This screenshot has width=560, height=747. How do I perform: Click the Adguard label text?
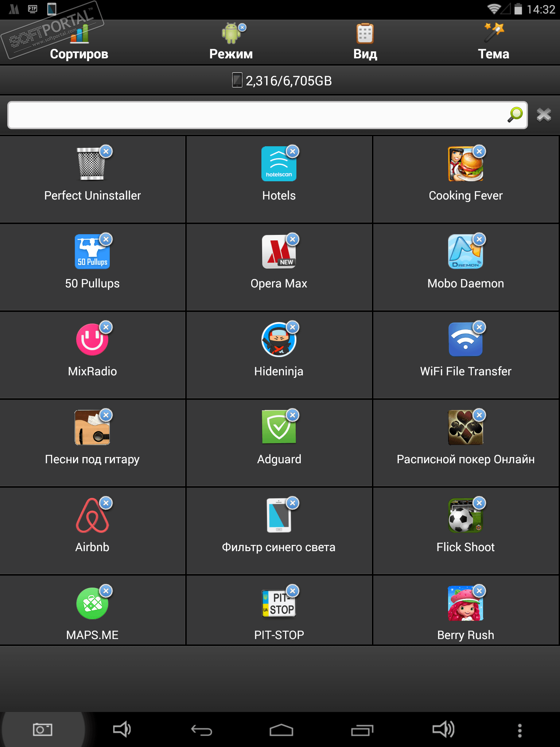pyautogui.click(x=279, y=460)
